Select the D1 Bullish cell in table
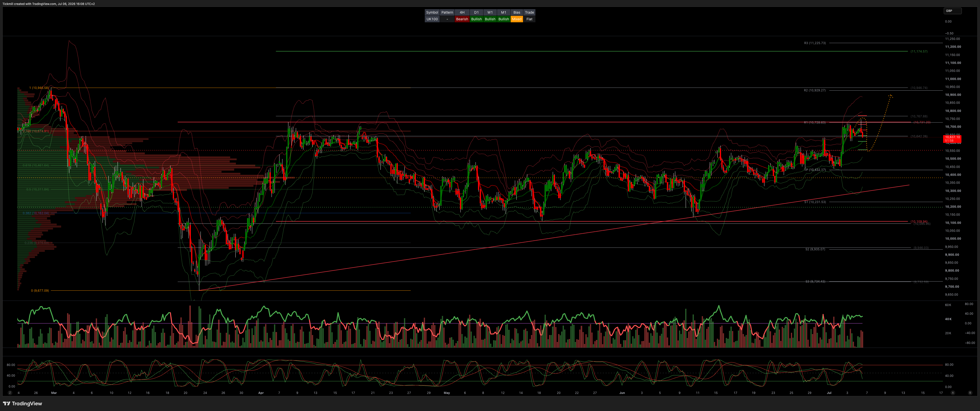 pos(476,19)
